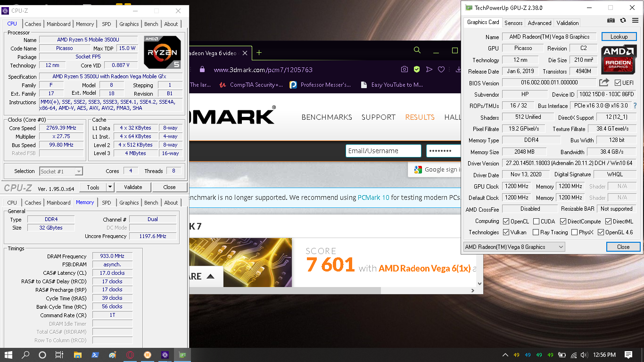Toggle the OpenGL 4.6 checkbox
This screenshot has height=362, width=644.
601,232
